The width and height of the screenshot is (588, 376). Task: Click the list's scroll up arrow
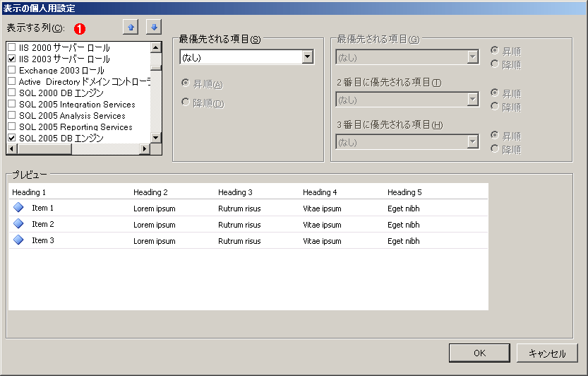pos(155,47)
